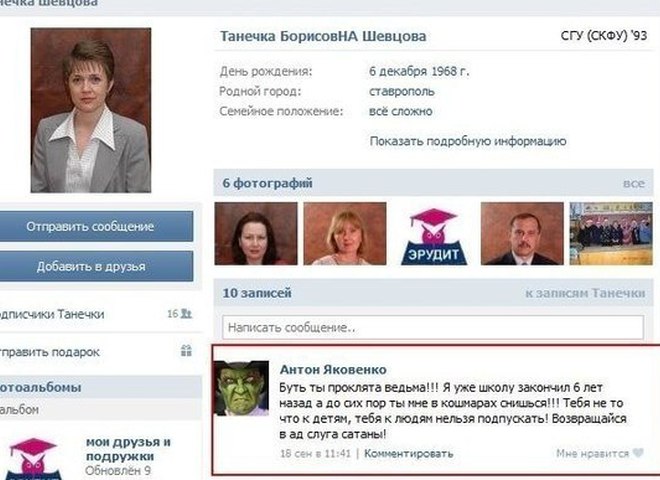Open the dark-haired woman photo thumbnail
Image resolution: width=660 pixels, height=480 pixels.
click(x=256, y=234)
